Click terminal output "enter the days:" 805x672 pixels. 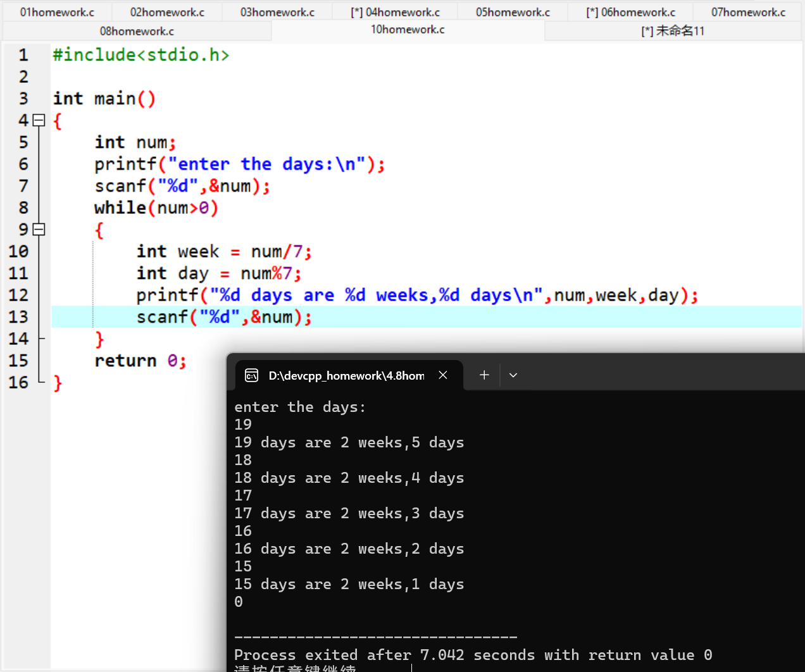pyautogui.click(x=300, y=407)
